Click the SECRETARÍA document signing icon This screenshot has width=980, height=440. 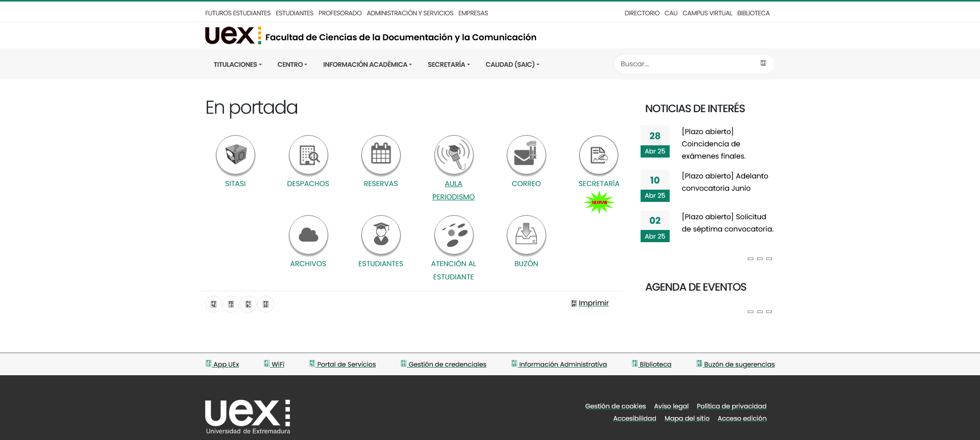click(x=599, y=154)
